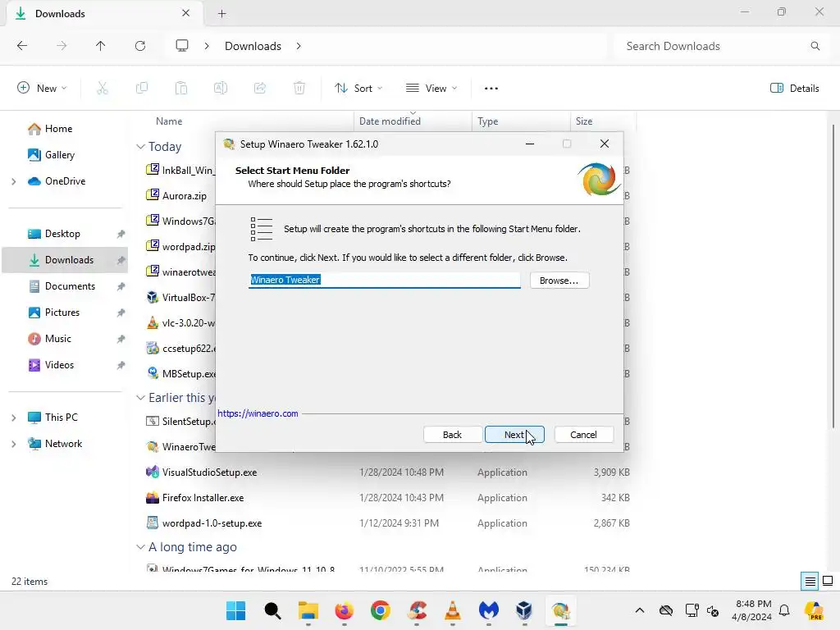Select the Aurora.zip file
This screenshot has height=630, width=840.
click(x=185, y=195)
